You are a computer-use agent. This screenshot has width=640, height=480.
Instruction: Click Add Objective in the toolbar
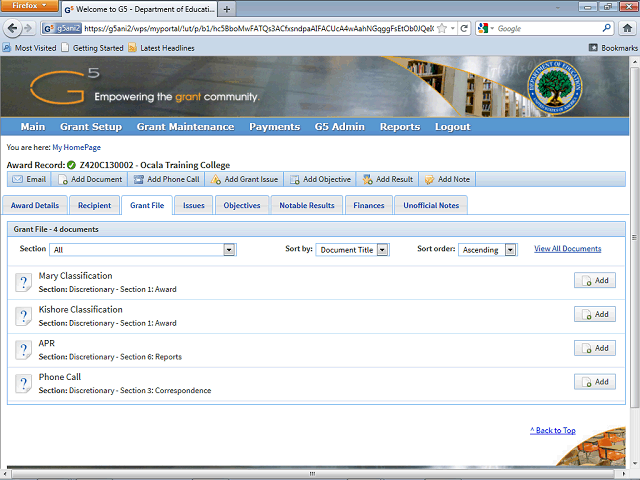(x=320, y=179)
